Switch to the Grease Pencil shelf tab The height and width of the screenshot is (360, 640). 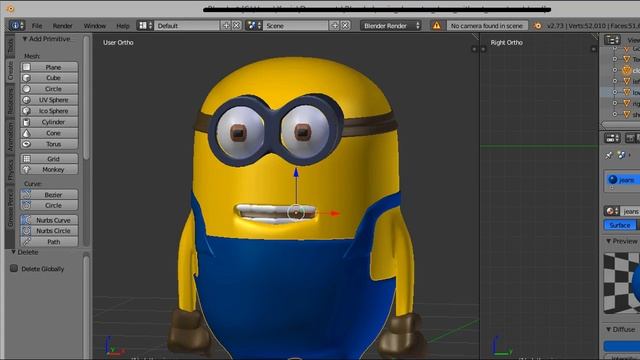[10, 207]
